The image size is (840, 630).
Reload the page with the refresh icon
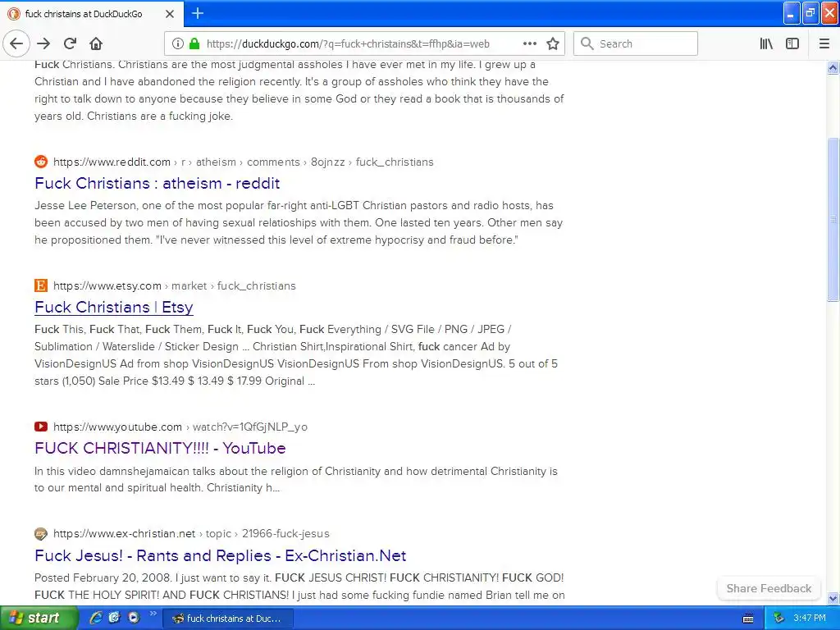click(70, 44)
